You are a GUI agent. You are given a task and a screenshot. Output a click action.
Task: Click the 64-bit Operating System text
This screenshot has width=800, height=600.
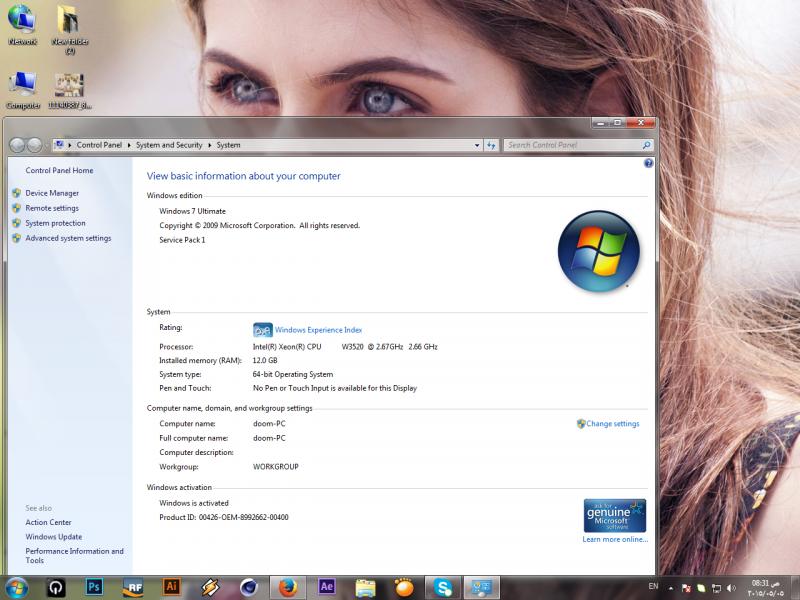click(293, 374)
